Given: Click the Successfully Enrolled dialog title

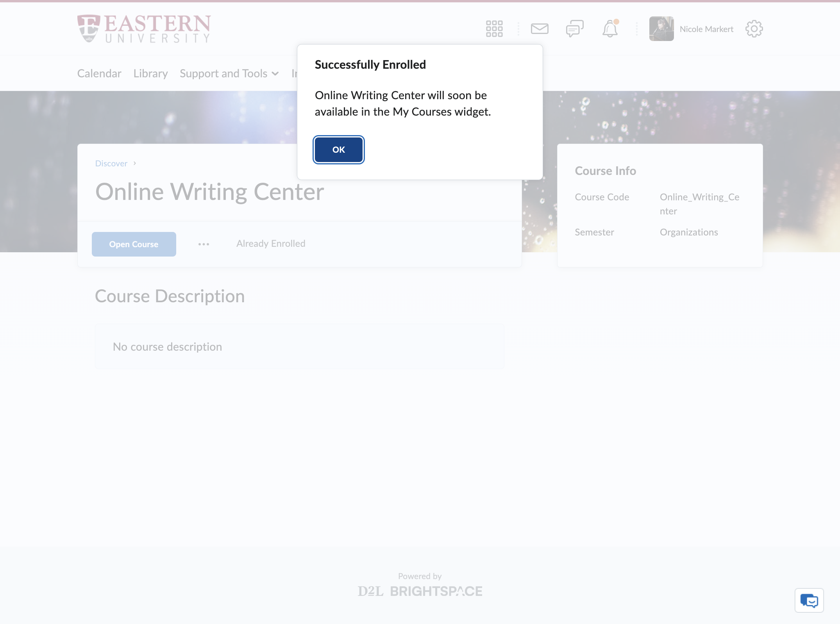Looking at the screenshot, I should [370, 64].
